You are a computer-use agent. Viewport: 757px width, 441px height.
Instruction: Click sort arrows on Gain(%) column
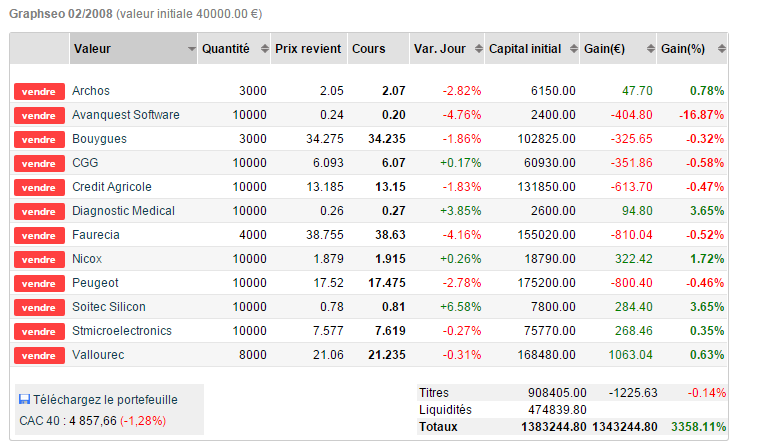pos(722,48)
